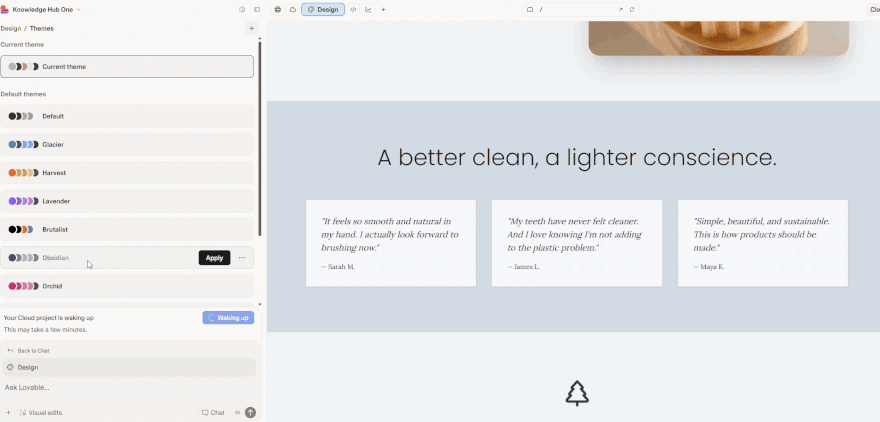Viewport: 880px width, 422px height.
Task: Collapse the sidebar panel icon
Action: [x=256, y=9]
